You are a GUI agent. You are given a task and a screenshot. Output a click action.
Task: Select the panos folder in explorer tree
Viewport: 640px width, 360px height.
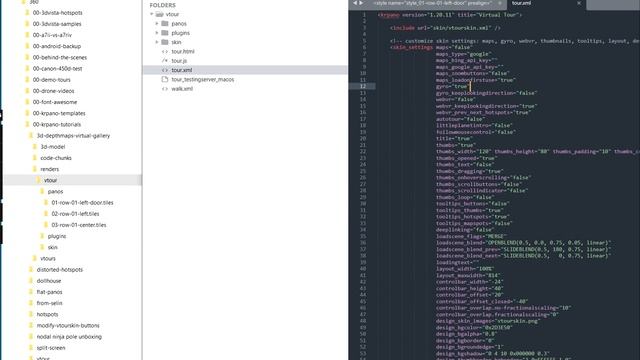(56, 191)
